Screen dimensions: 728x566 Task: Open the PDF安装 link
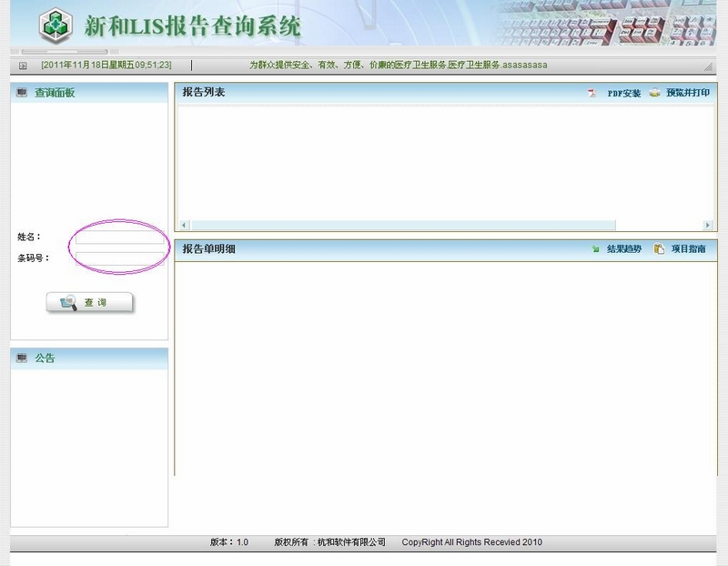pos(624,93)
